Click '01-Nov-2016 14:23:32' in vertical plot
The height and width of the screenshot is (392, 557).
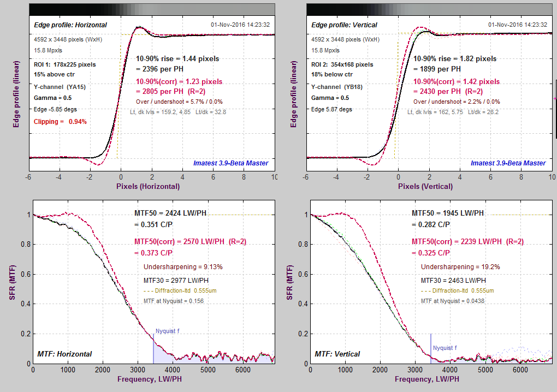tap(518, 25)
